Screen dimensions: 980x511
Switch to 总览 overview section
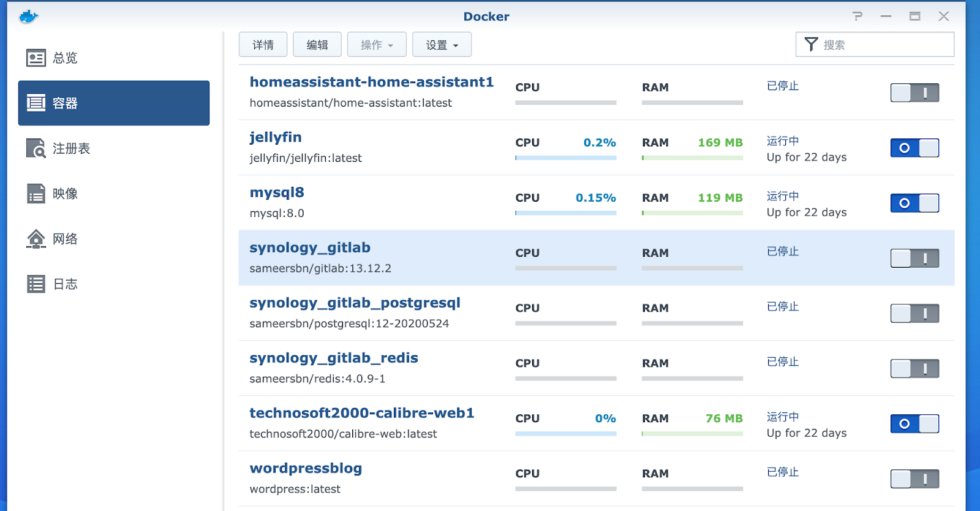tap(114, 58)
